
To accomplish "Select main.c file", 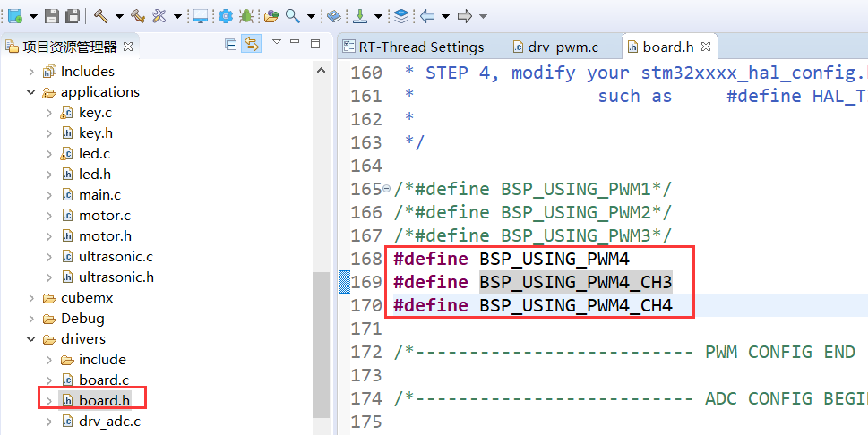I will (x=99, y=195).
